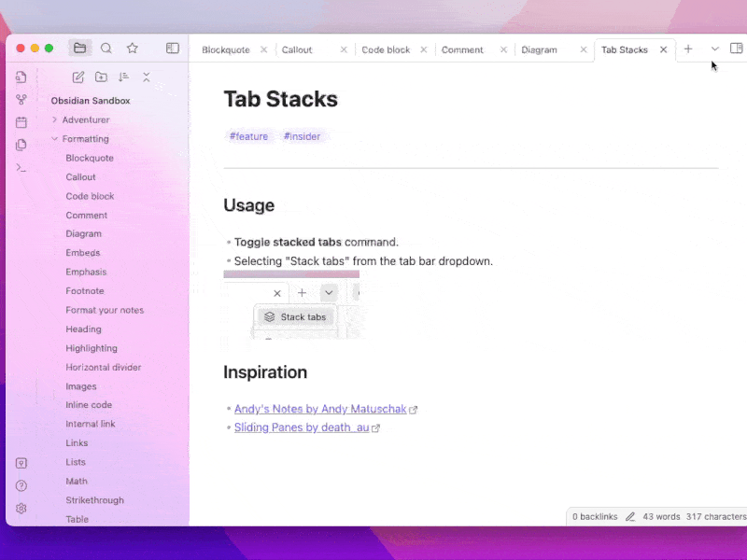Create a new note in the file explorer
The height and width of the screenshot is (560, 747).
pos(78,77)
